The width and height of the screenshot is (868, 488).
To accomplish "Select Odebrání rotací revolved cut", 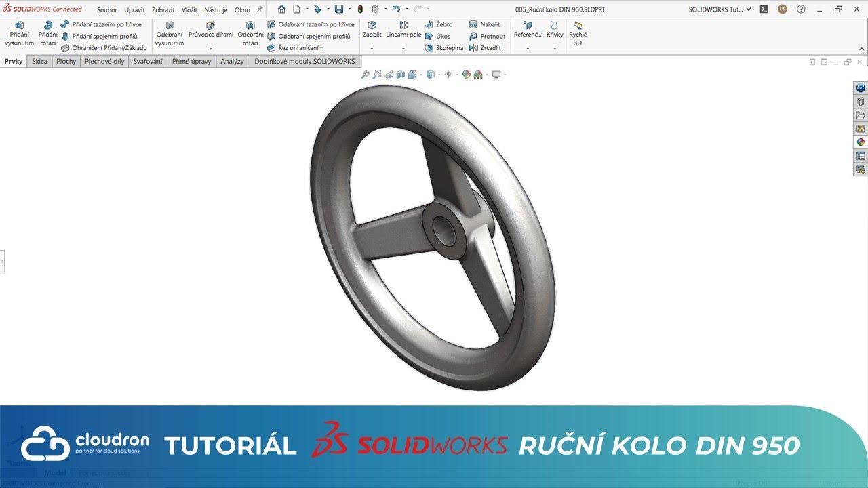I will (x=250, y=34).
